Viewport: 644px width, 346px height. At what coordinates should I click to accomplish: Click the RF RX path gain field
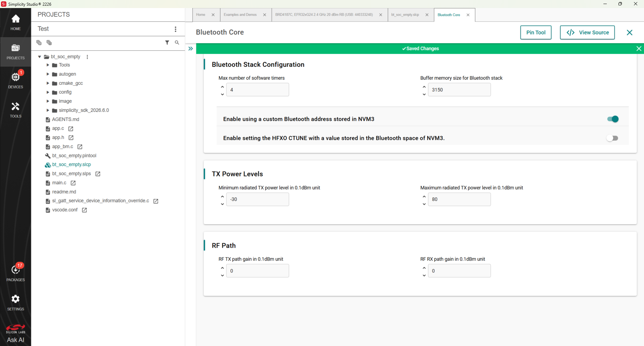click(459, 271)
